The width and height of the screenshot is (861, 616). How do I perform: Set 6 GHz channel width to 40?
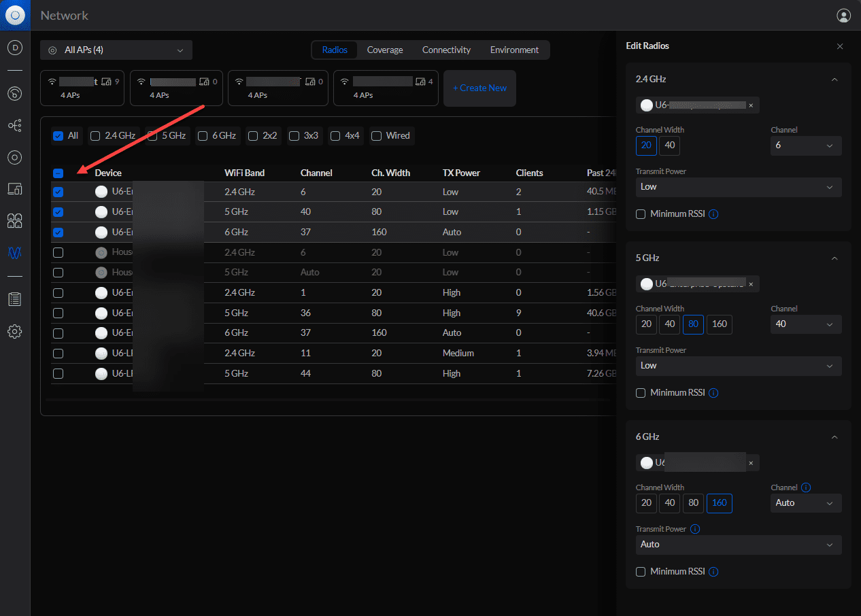pos(669,503)
